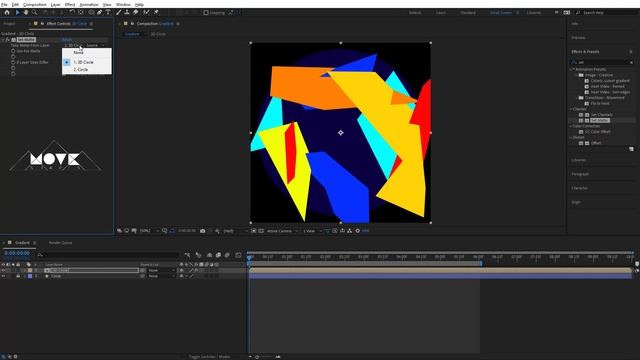Toggle the Use For Matte stopwatch

pyautogui.click(x=13, y=51)
